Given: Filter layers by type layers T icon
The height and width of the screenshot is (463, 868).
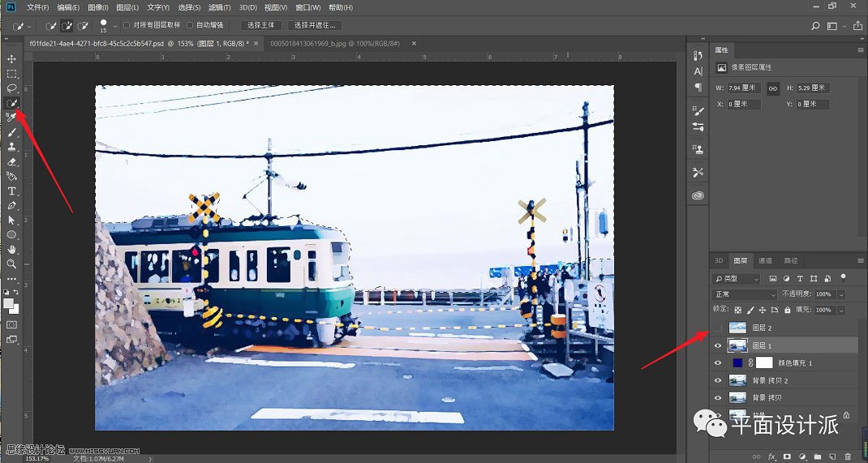Looking at the screenshot, I should 800,278.
